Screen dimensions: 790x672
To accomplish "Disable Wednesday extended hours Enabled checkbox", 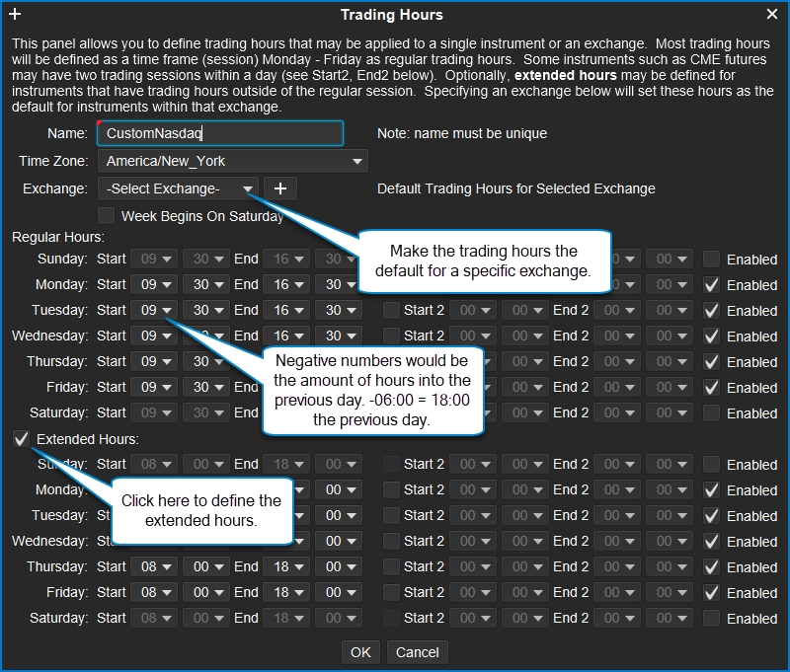I will point(711,541).
